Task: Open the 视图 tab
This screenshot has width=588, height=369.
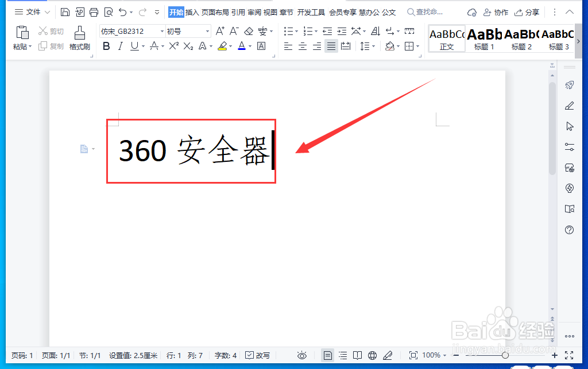Action: pyautogui.click(x=270, y=13)
